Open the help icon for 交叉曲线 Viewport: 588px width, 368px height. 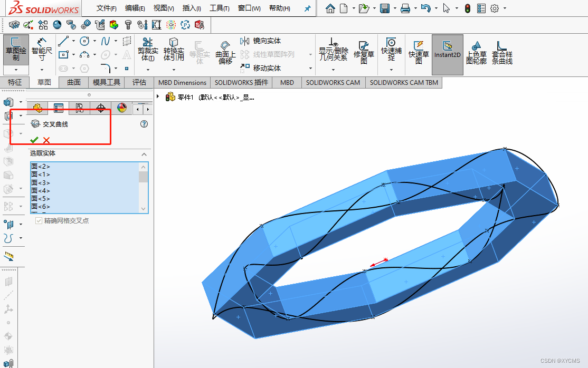click(x=144, y=124)
